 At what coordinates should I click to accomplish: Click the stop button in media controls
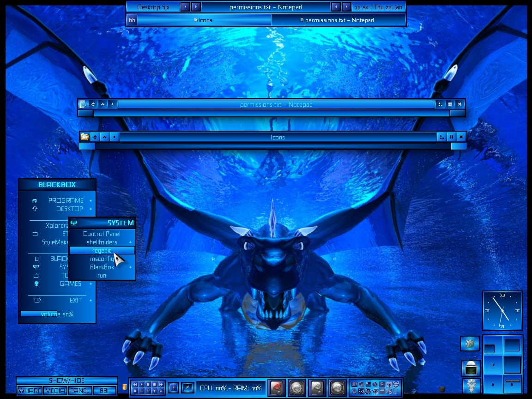[x=154, y=384]
